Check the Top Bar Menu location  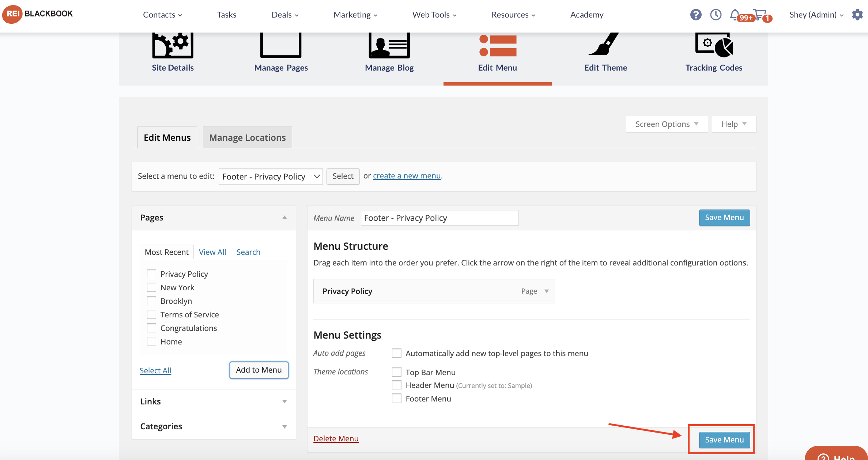(x=396, y=372)
